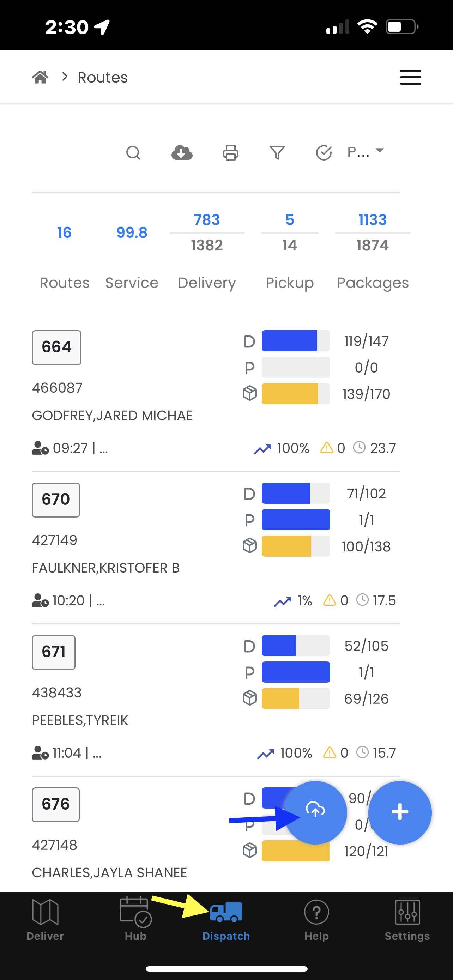This screenshot has height=980, width=453.
Task: Switch to the Hub tab
Action: 135,920
